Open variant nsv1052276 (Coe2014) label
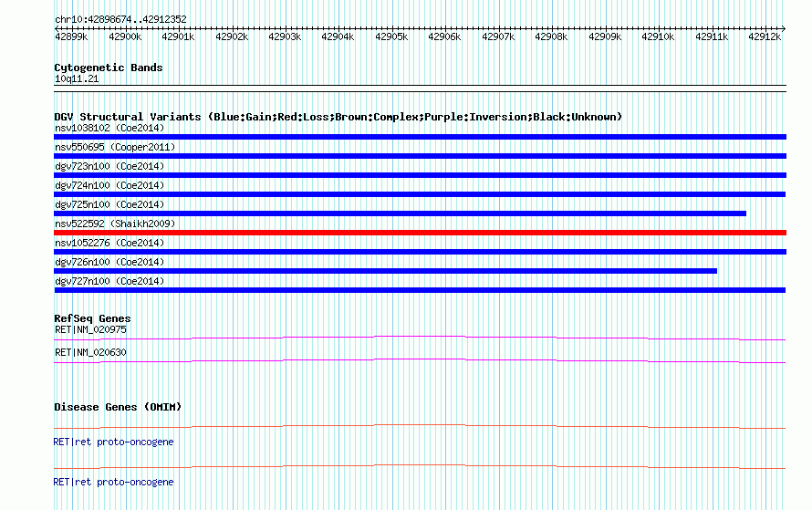Screen dimensions: 812x510 point(109,243)
